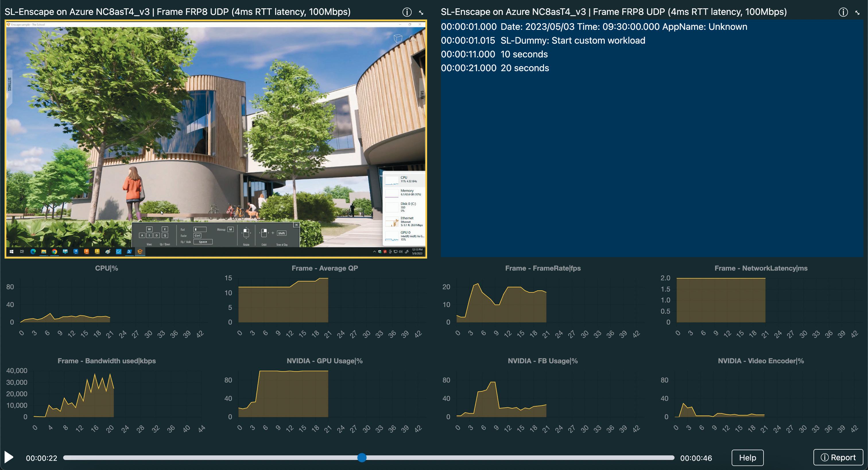Expand the left video panel fullscreen

421,12
